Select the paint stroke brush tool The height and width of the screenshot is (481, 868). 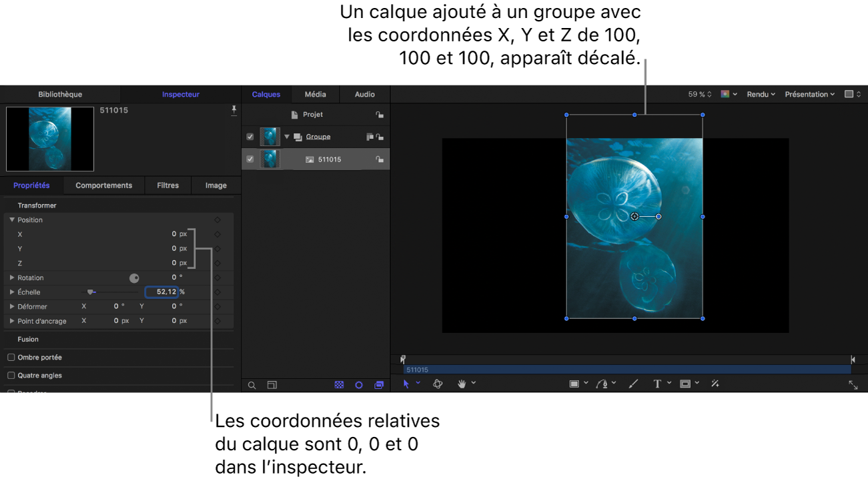coord(634,384)
